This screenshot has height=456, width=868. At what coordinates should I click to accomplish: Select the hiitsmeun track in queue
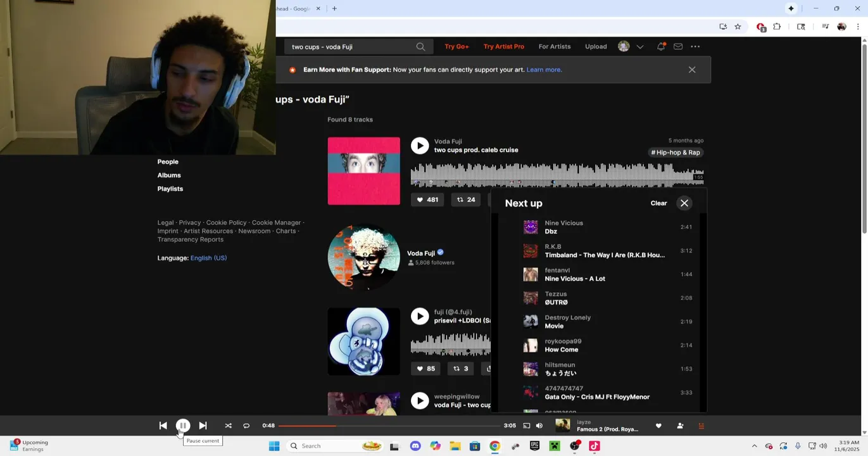click(x=599, y=369)
